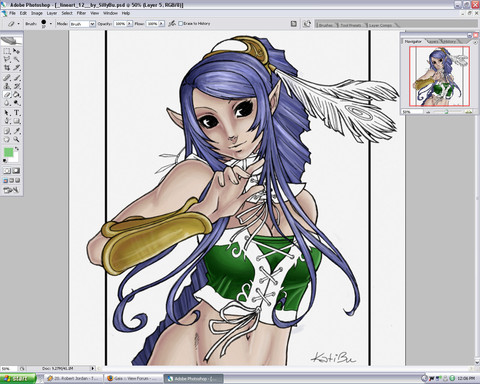Enable Erase to History checkbox
The width and height of the screenshot is (480, 384).
[181, 24]
